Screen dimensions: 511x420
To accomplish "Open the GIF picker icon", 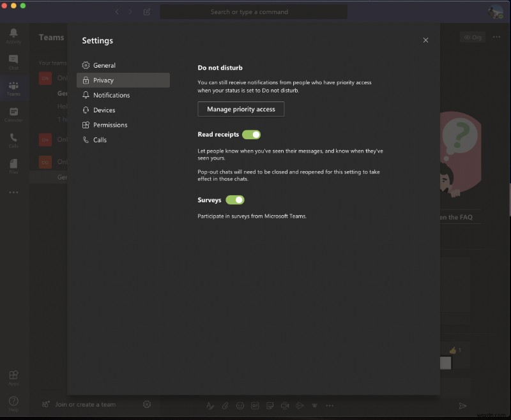I will (255, 406).
